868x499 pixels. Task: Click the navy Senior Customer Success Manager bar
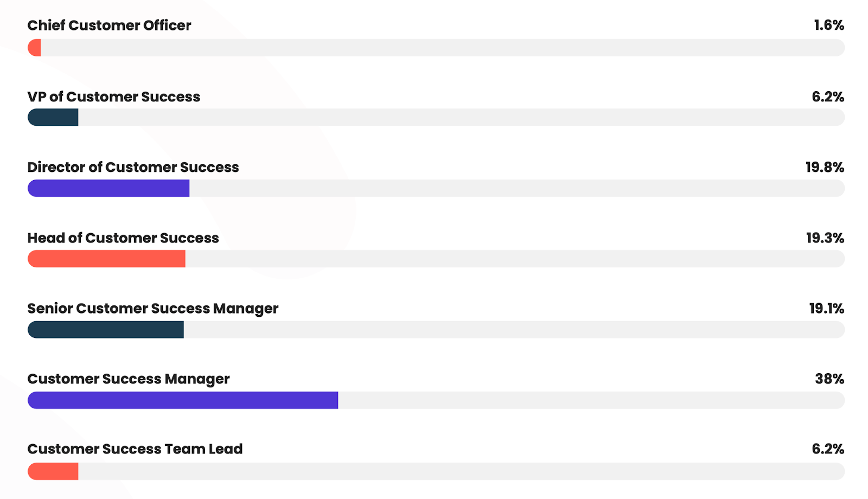click(106, 329)
